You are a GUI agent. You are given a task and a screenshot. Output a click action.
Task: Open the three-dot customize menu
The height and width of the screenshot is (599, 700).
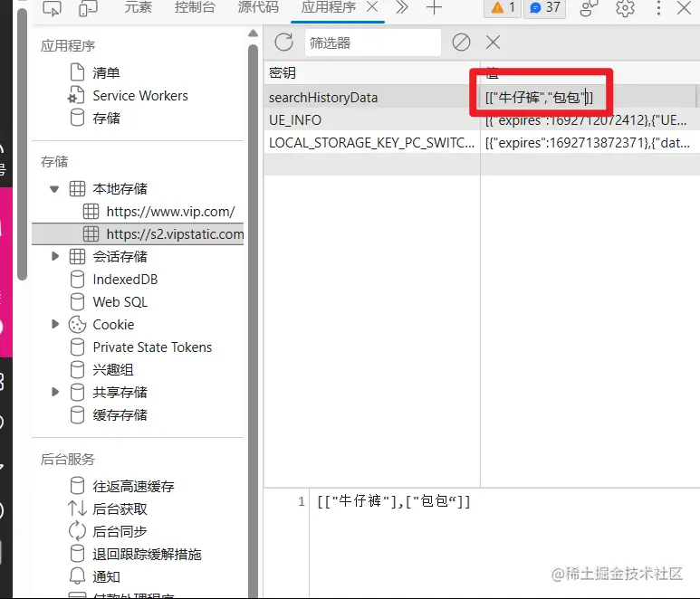(658, 7)
